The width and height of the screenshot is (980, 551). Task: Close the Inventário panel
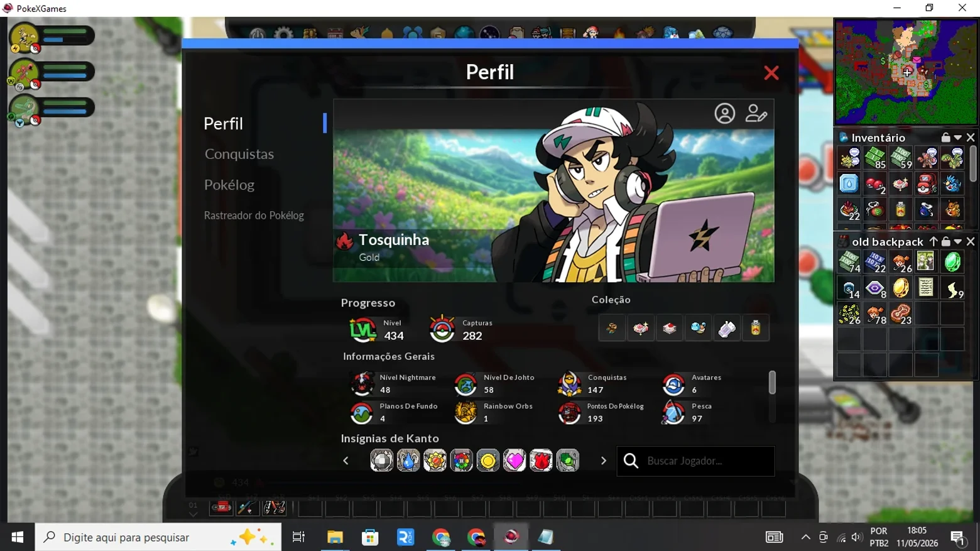point(971,138)
